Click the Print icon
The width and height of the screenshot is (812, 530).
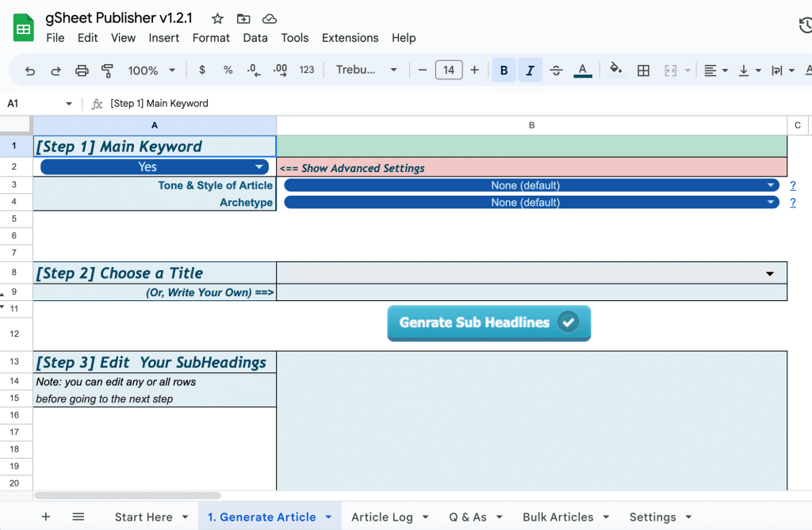click(82, 70)
